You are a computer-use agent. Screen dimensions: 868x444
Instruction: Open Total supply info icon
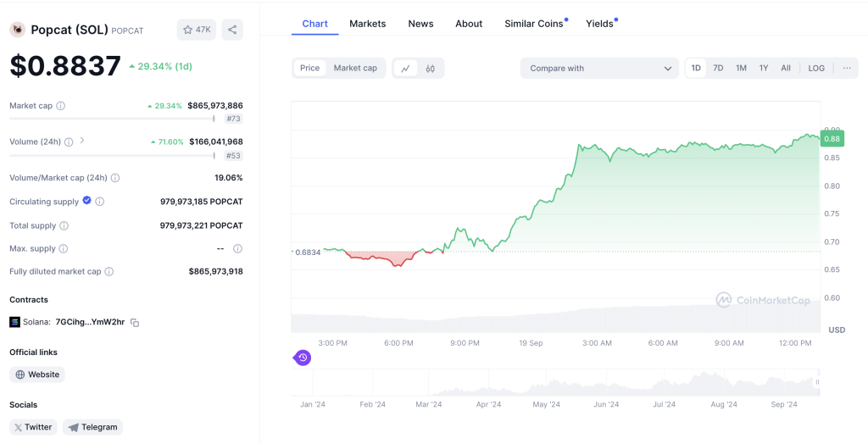tap(64, 225)
